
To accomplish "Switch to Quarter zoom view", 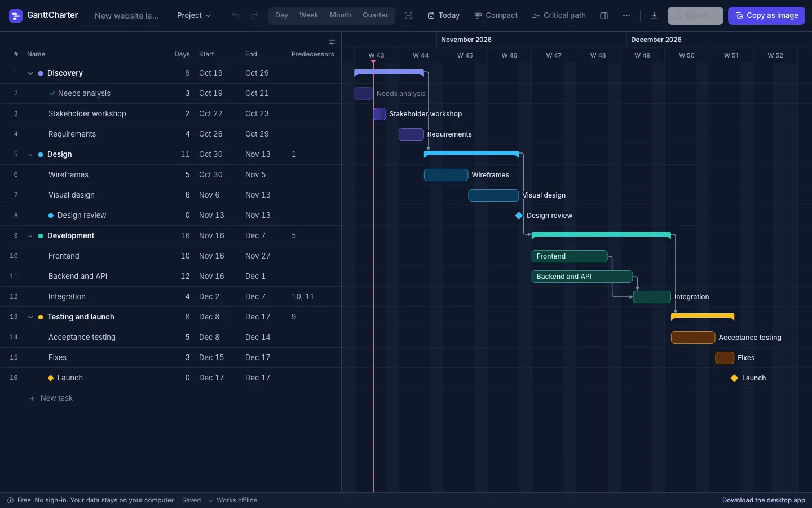I will (375, 15).
